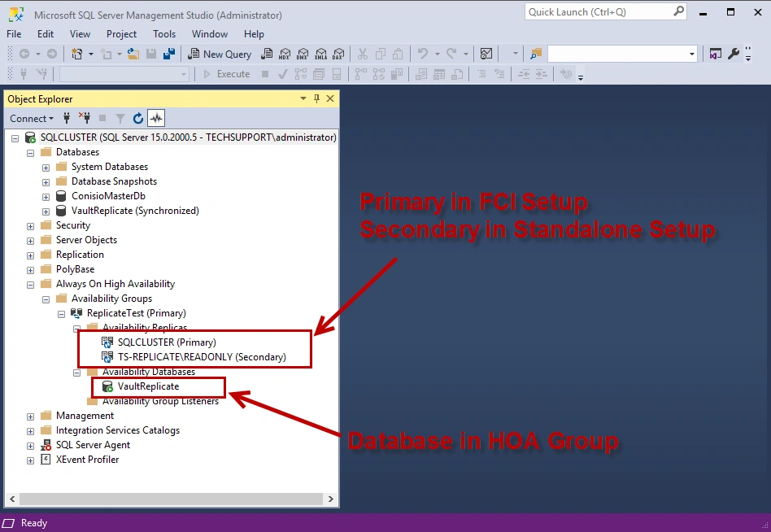Open Database Engine Query icon next to New Query
Viewport: 771px width, 532px height.
[267, 54]
